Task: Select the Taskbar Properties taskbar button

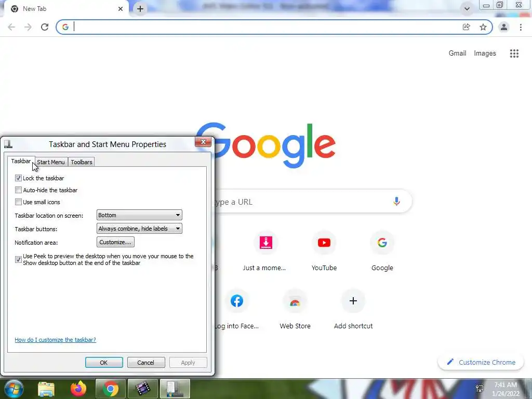Action: 175,389
